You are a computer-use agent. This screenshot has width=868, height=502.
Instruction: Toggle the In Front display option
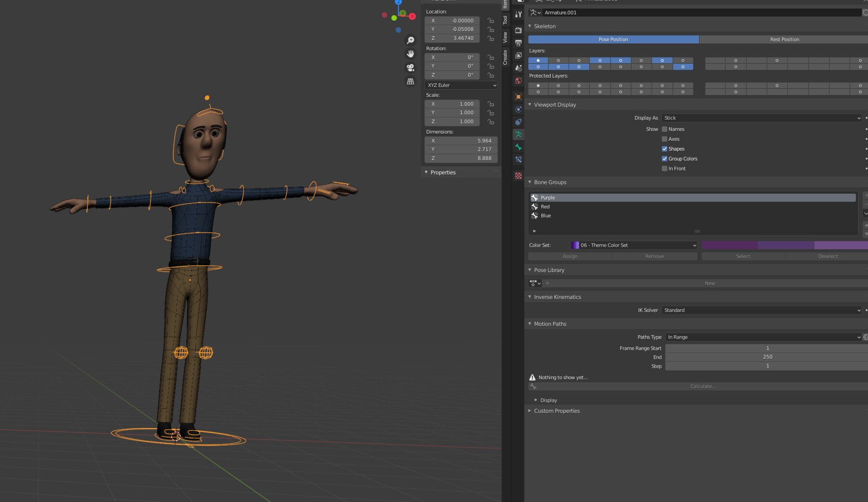point(665,168)
